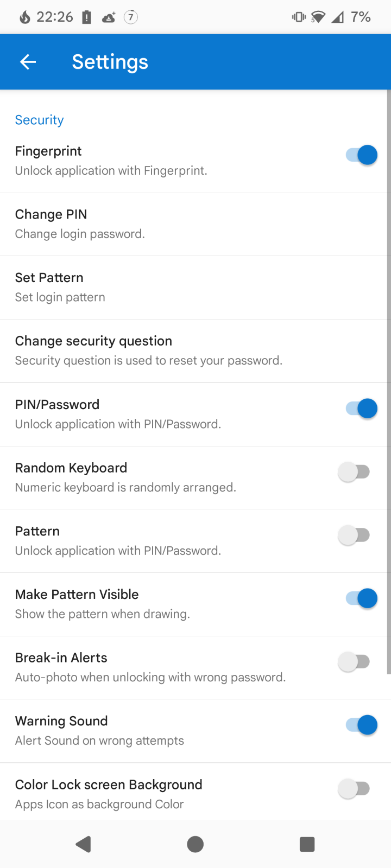Image resolution: width=391 pixels, height=868 pixels.
Task: Click the vertical scrollbar on the right
Action: [x=388, y=380]
